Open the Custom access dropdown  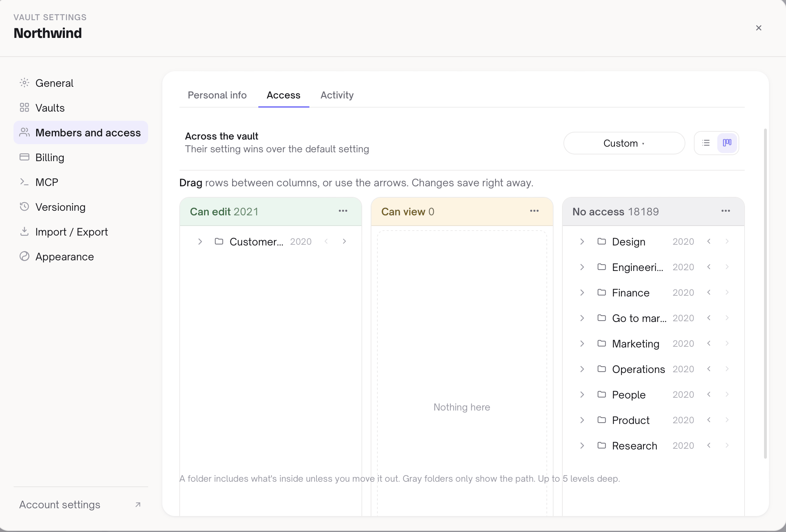(624, 143)
